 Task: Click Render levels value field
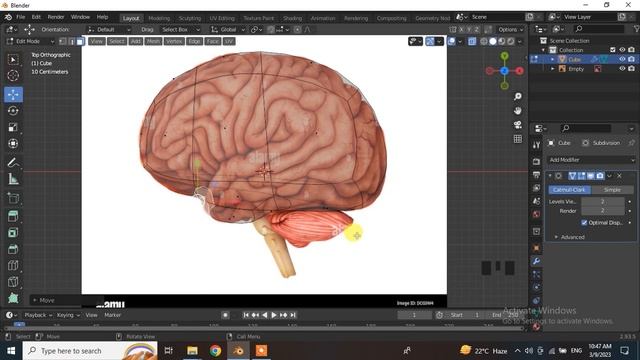603,211
